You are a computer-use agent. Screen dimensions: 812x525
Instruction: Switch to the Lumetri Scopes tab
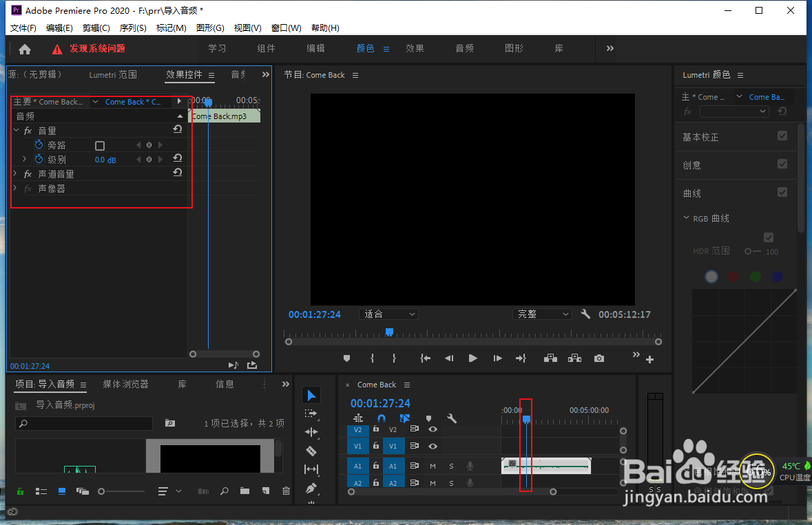113,75
